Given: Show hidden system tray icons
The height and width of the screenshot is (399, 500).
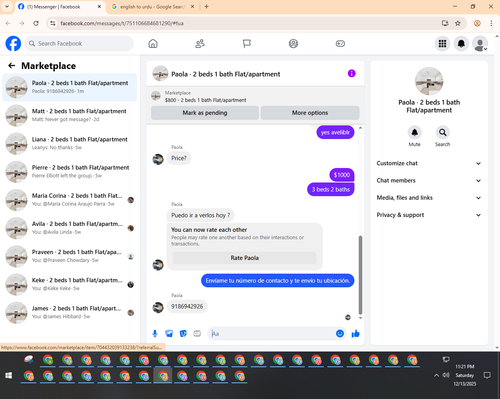Looking at the screenshot, I should pos(436,376).
